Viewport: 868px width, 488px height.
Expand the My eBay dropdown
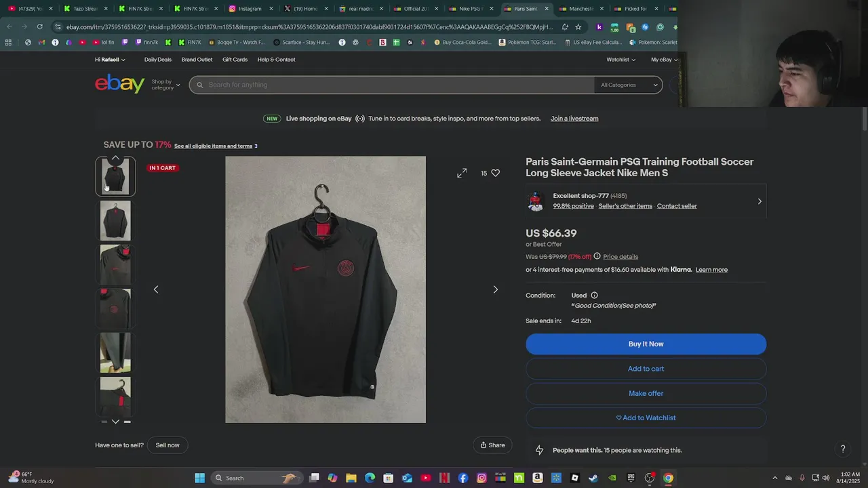[x=664, y=60]
